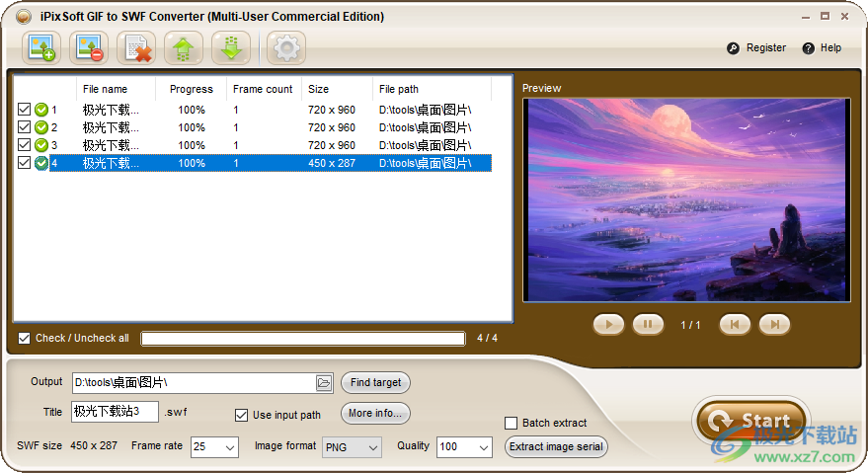Uncheck the checkbox for file 2
Viewport: 868px width, 473px height.
(x=24, y=126)
